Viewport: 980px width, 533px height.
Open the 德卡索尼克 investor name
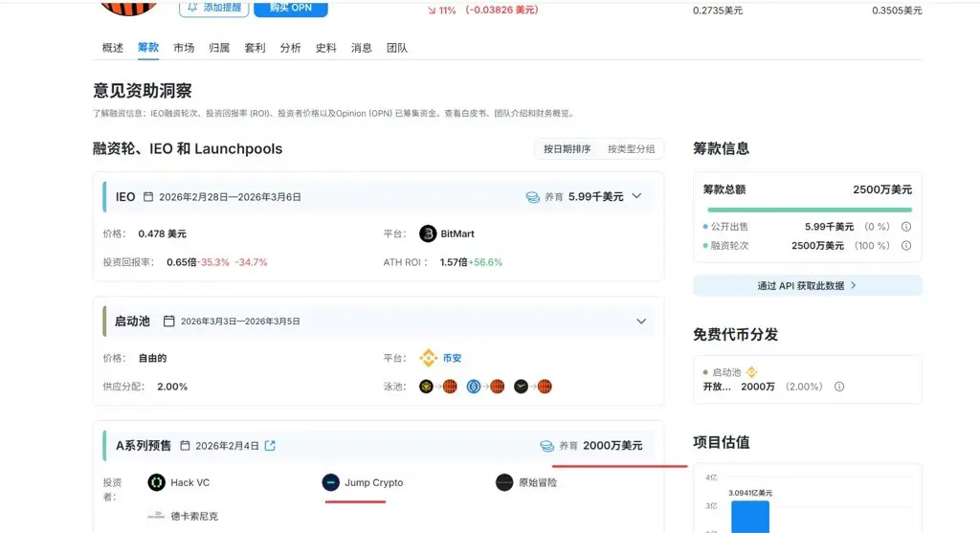(194, 516)
